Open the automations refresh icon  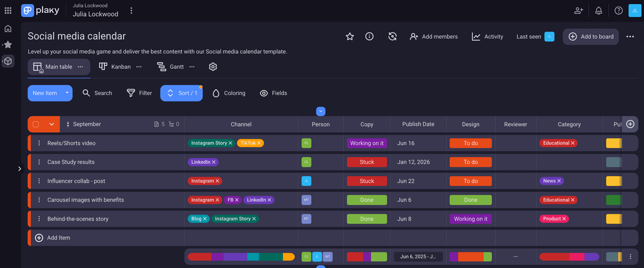[392, 37]
